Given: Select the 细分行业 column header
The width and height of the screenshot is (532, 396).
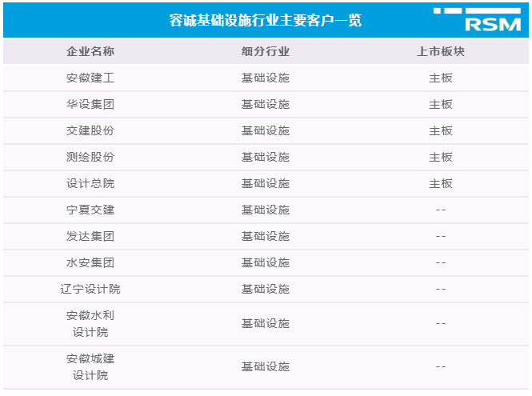Looking at the screenshot, I should 266,51.
